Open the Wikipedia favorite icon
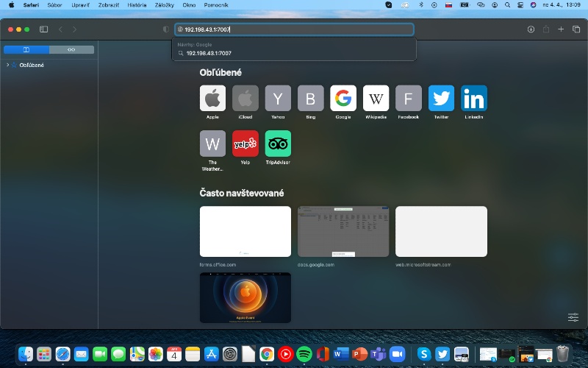This screenshot has width=588, height=368. (376, 98)
